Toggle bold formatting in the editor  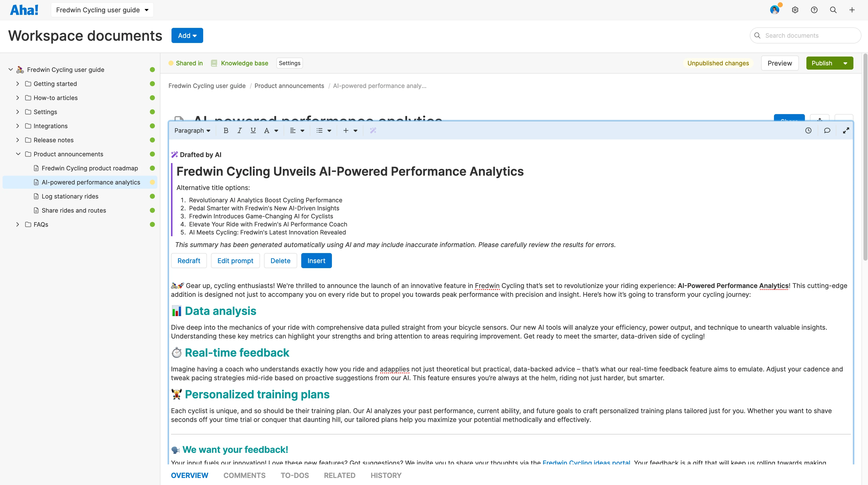226,130
